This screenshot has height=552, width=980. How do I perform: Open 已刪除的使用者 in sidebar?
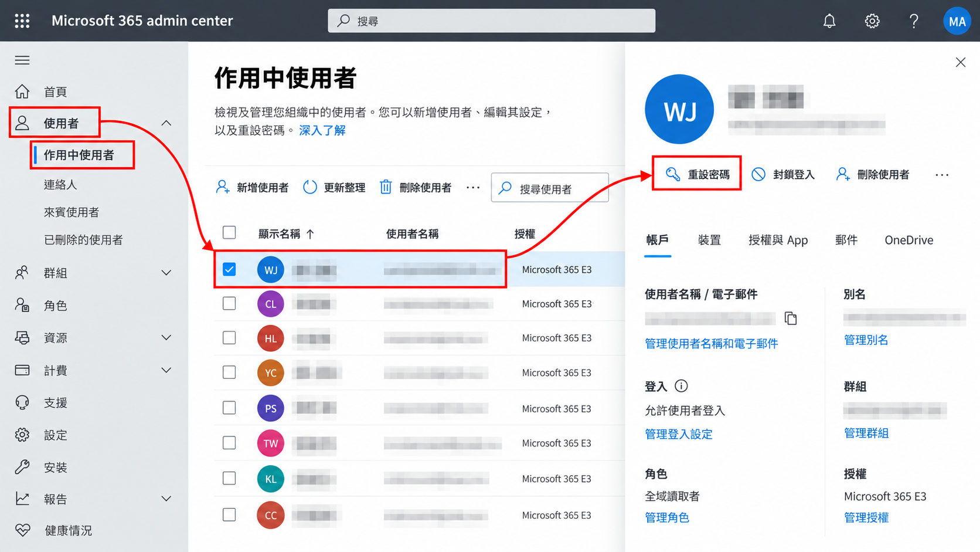pyautogui.click(x=83, y=239)
